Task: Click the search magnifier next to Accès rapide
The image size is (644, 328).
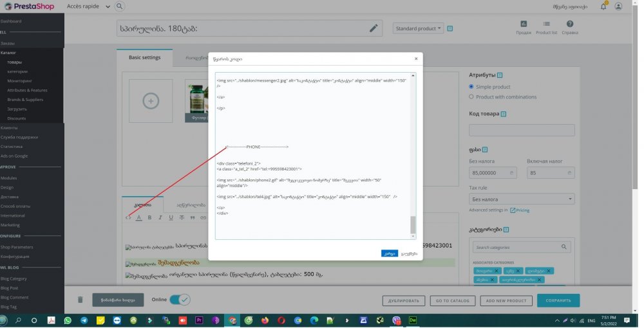Action: click(x=120, y=6)
